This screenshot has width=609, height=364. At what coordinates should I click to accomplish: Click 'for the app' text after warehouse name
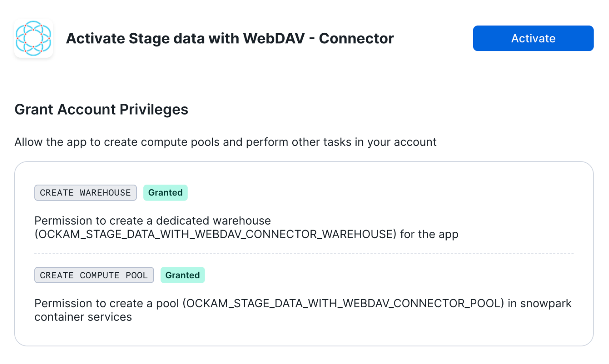[x=429, y=235]
